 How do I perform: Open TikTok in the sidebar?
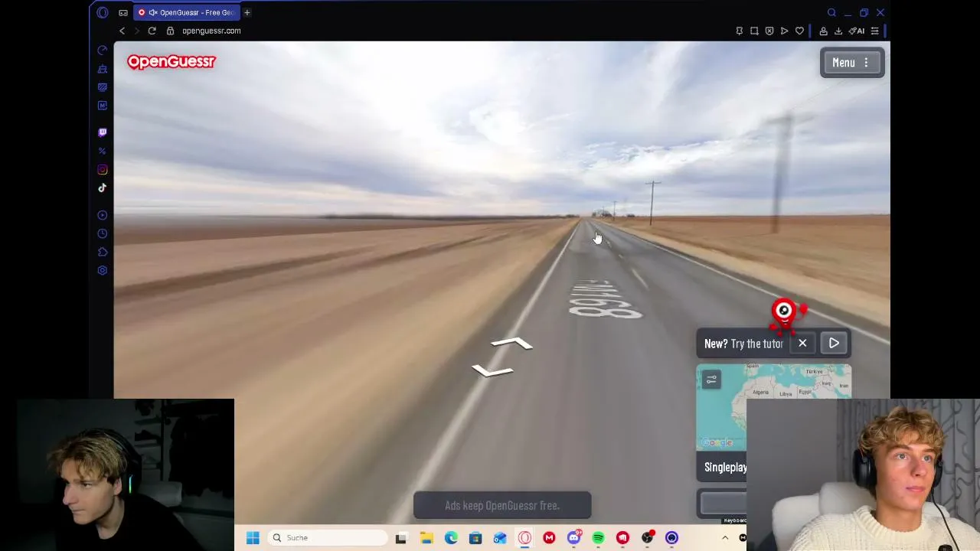[103, 187]
